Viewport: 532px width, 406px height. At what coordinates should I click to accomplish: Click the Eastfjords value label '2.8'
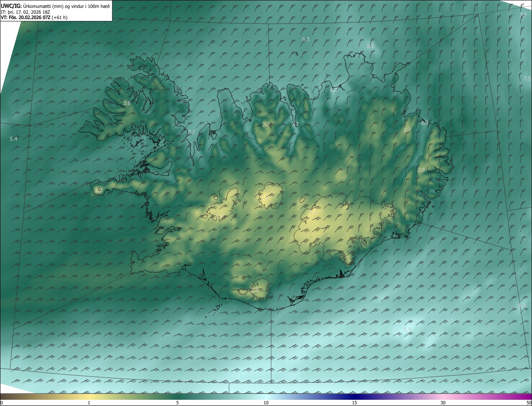click(x=421, y=170)
